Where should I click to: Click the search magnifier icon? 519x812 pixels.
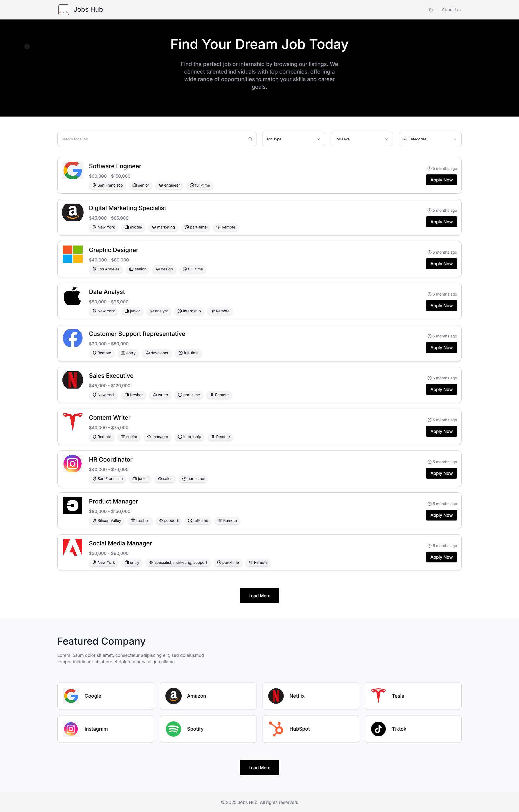pyautogui.click(x=250, y=139)
